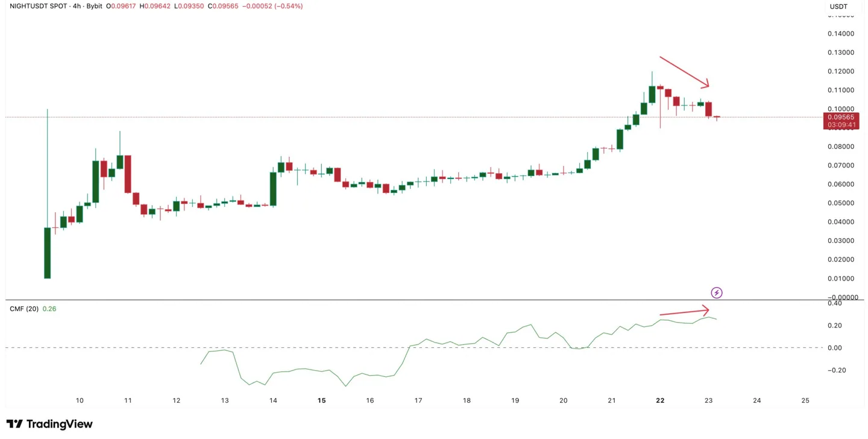Click price axis label 0.14000
Viewport: 868px width, 439px height.
[841, 34]
